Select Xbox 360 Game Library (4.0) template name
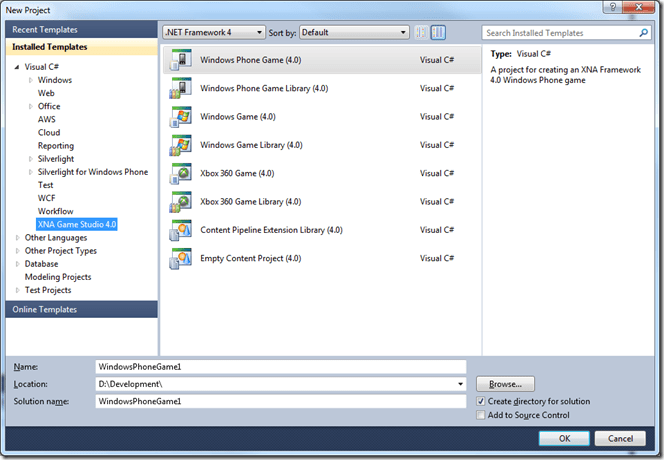 251,202
